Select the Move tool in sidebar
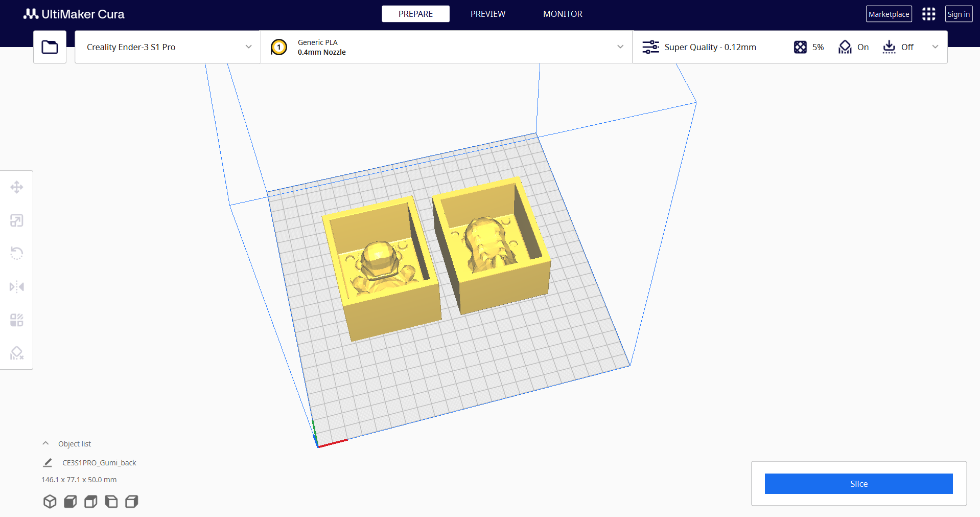Viewport: 980px width, 517px height. (x=17, y=187)
